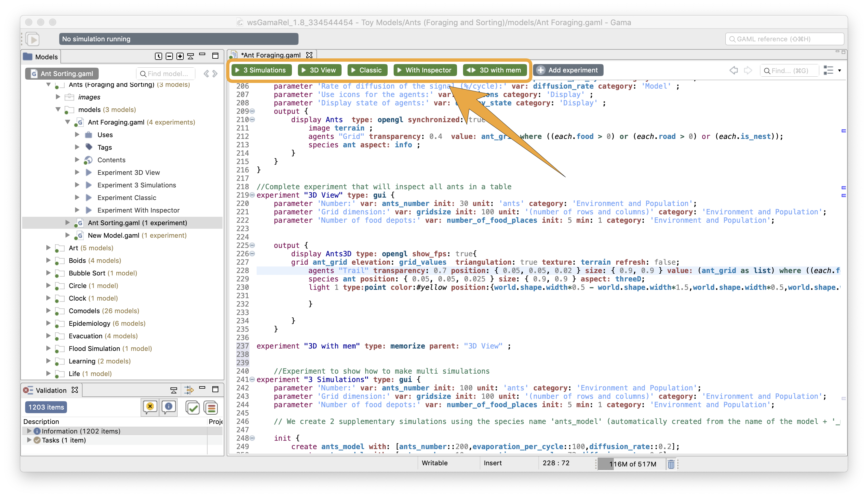Toggle fold on line 225 output block

pos(252,245)
